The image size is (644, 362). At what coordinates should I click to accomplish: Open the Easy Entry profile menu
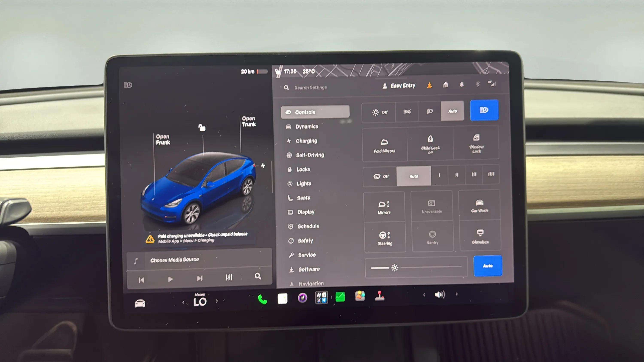click(x=399, y=86)
